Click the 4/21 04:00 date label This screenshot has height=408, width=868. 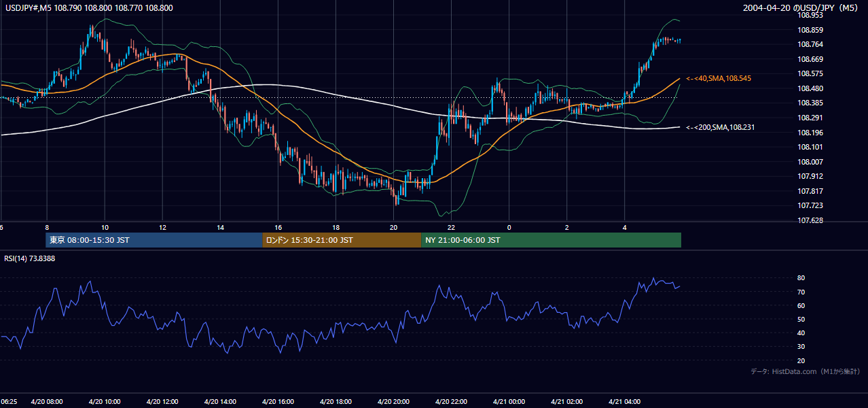[x=624, y=402]
